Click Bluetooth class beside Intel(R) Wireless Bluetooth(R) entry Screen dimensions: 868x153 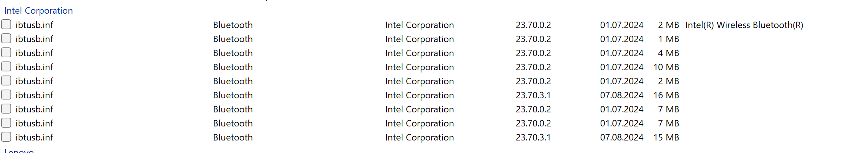233,25
